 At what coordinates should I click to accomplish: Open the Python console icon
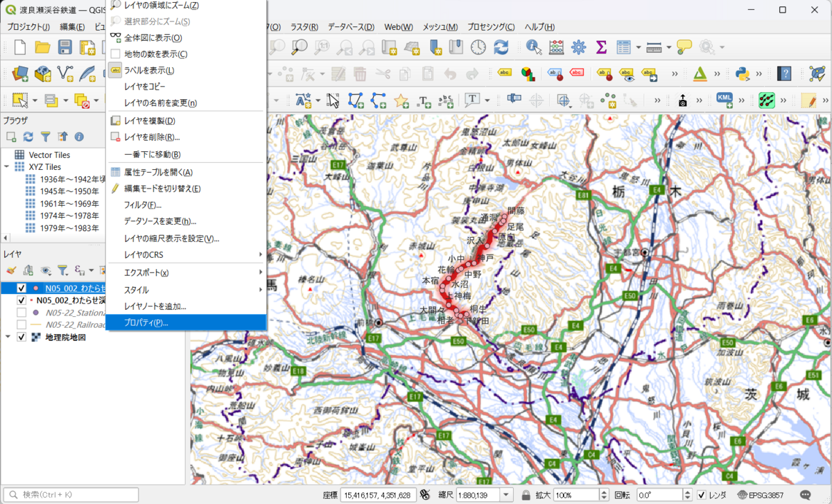[x=744, y=73]
